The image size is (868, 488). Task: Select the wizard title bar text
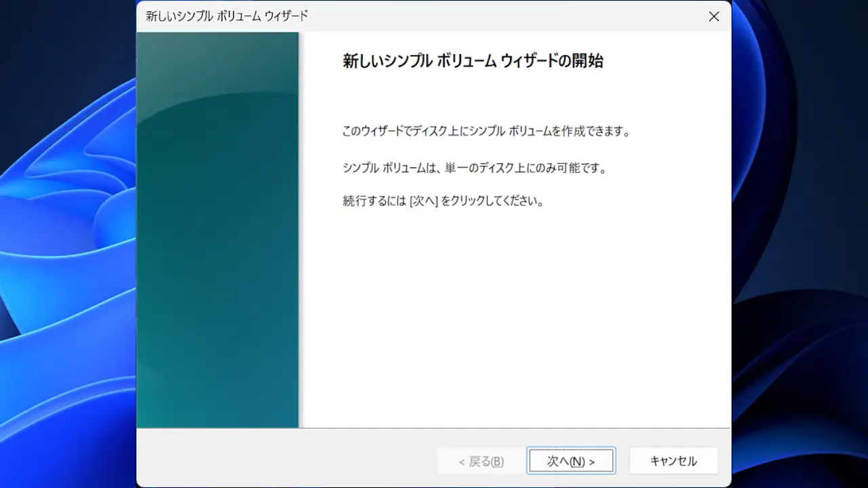pos(224,16)
